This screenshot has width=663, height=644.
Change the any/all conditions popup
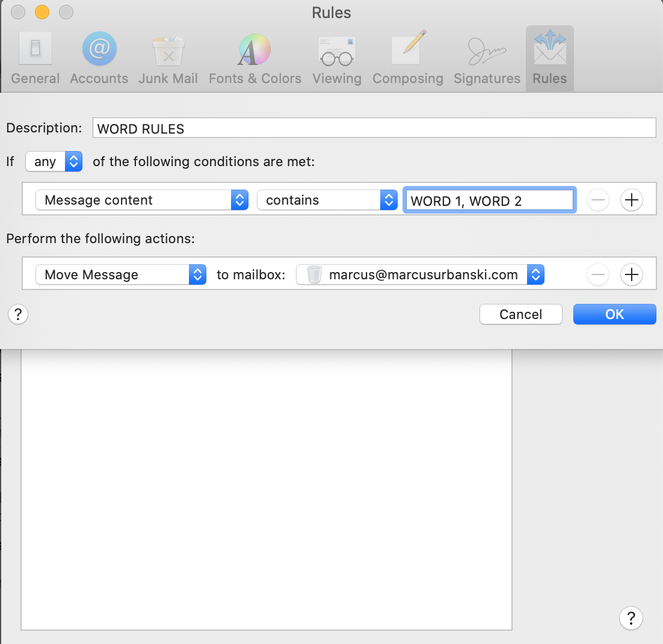coord(54,162)
